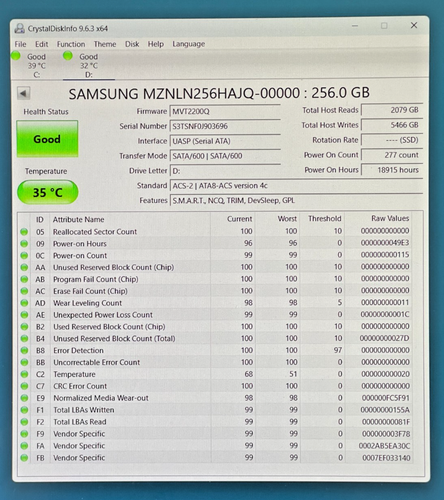Click Total Host Writes value 5466 GB
The height and width of the screenshot is (500, 444).
(x=392, y=125)
